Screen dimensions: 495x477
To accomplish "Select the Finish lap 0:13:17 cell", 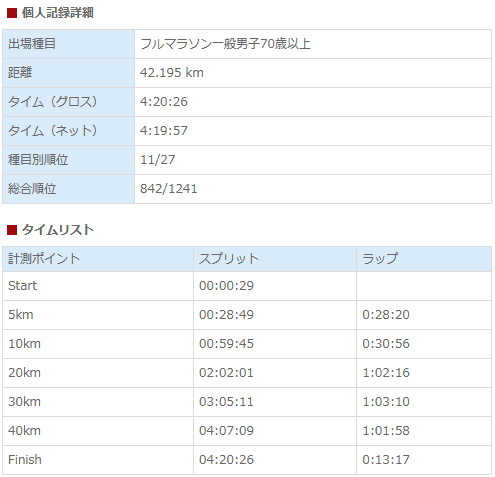I will [x=424, y=460].
